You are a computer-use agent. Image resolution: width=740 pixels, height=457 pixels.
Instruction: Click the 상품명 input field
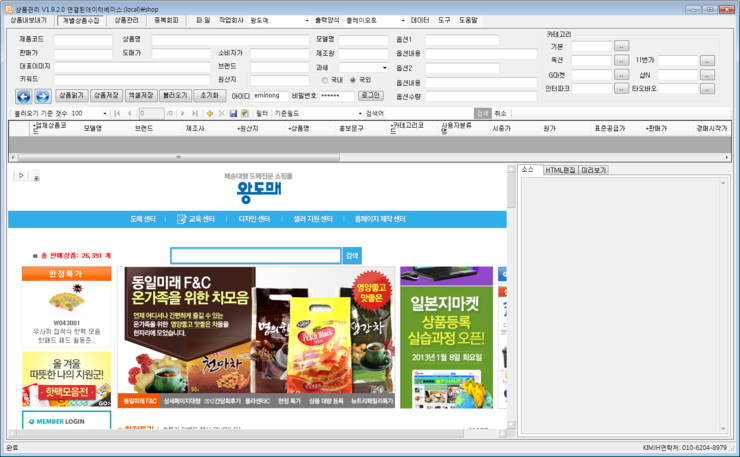tap(230, 40)
